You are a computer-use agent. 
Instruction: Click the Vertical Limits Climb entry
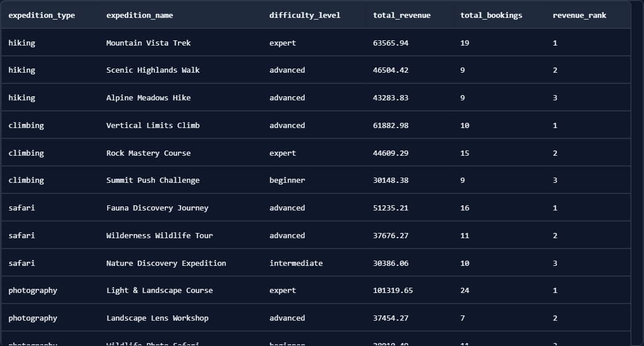[x=153, y=126]
